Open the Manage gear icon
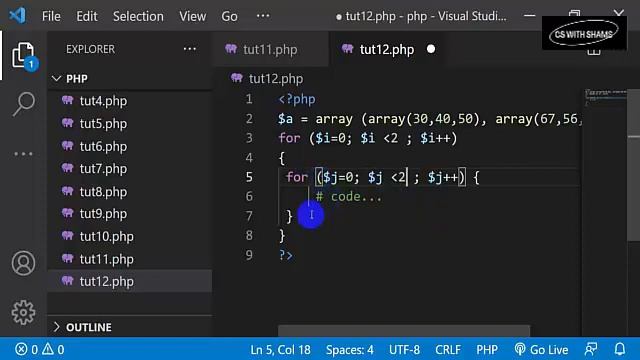This screenshot has height=360, width=640. [x=23, y=312]
